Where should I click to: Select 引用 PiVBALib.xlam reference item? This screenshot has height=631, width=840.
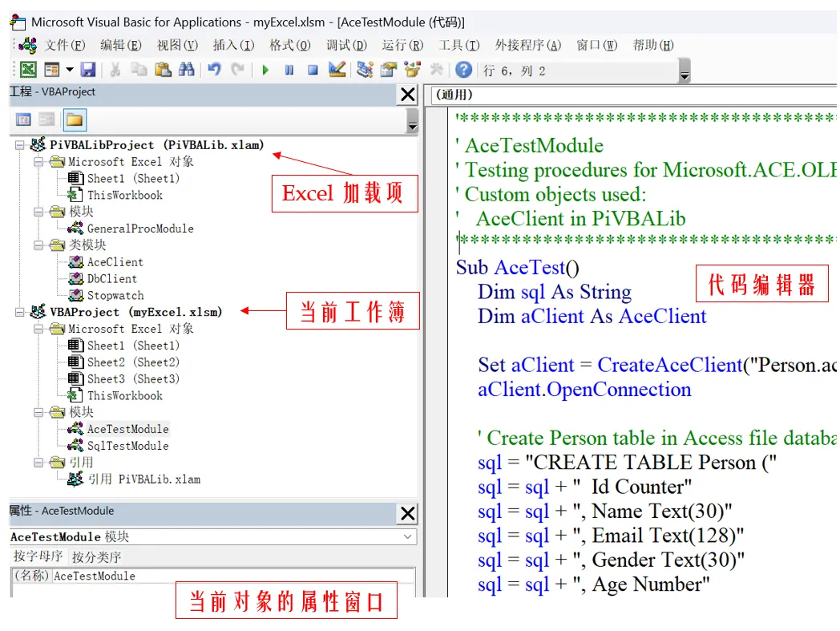(144, 479)
